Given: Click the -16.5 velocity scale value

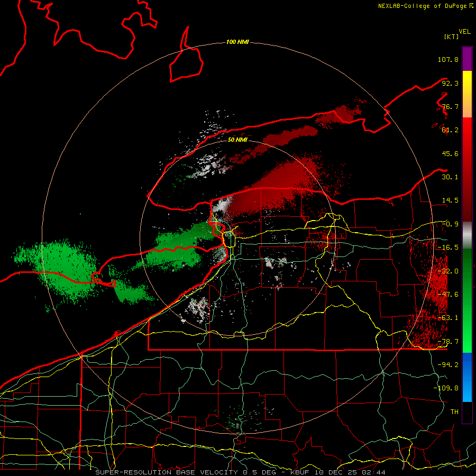Looking at the screenshot, I should point(448,248).
